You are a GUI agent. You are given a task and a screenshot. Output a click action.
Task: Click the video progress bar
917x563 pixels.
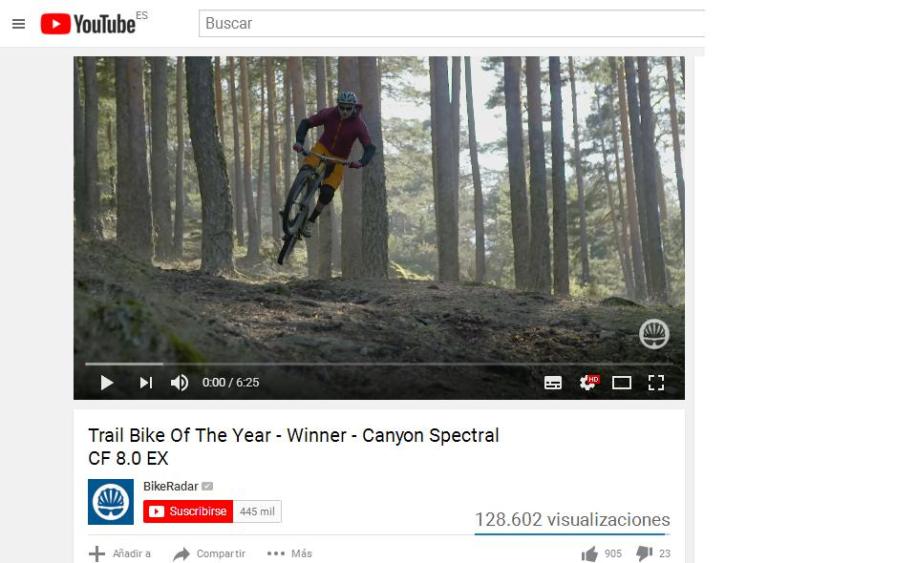(378, 364)
